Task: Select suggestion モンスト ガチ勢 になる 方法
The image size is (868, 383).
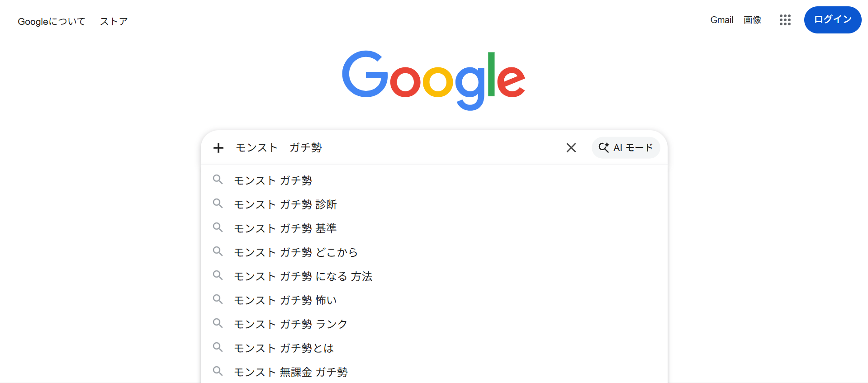Action: pyautogui.click(x=303, y=276)
